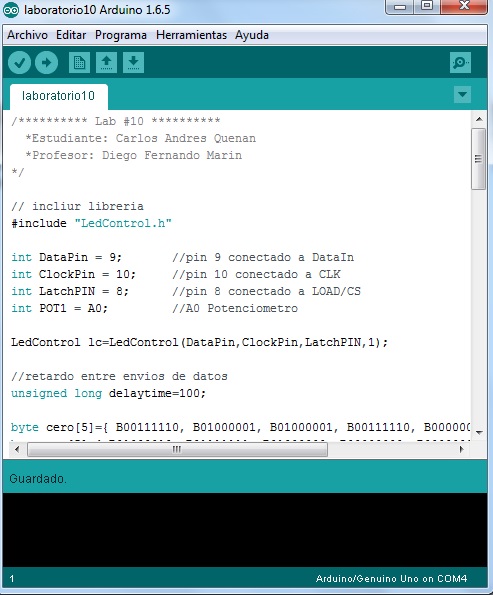493x595 pixels.
Task: Open the tab options dropdown arrow
Action: point(462,94)
